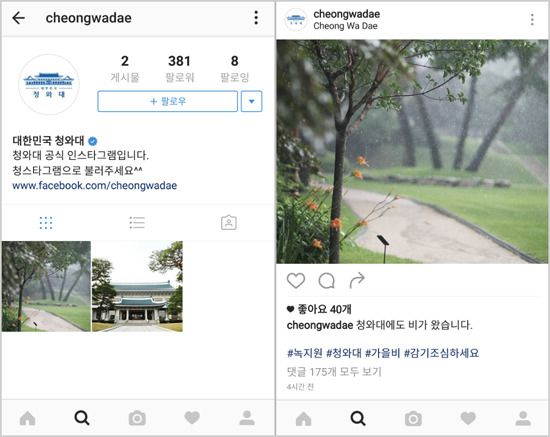Open comments via speech bubble icon

[327, 281]
